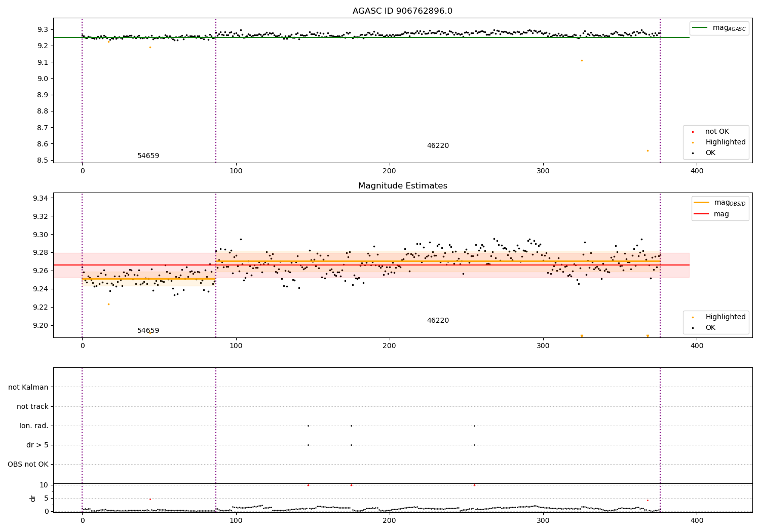Click the 46220 obsid label in top plot

[438, 146]
